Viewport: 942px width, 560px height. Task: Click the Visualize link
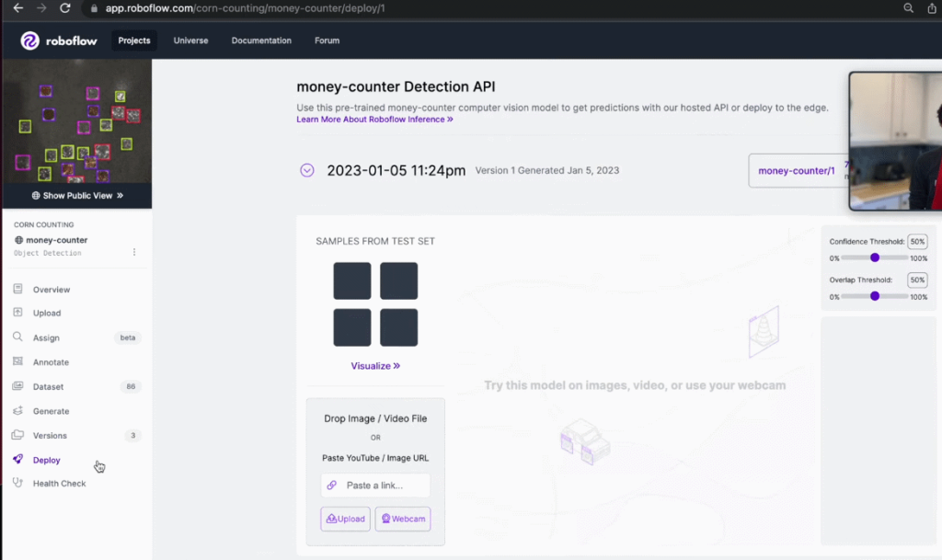tap(375, 366)
